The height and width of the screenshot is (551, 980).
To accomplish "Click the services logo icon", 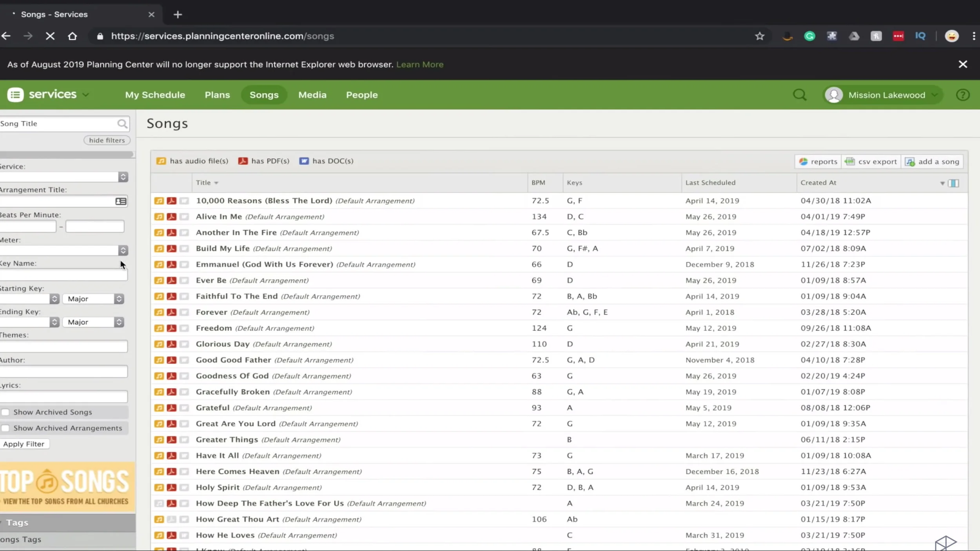I will (15, 95).
